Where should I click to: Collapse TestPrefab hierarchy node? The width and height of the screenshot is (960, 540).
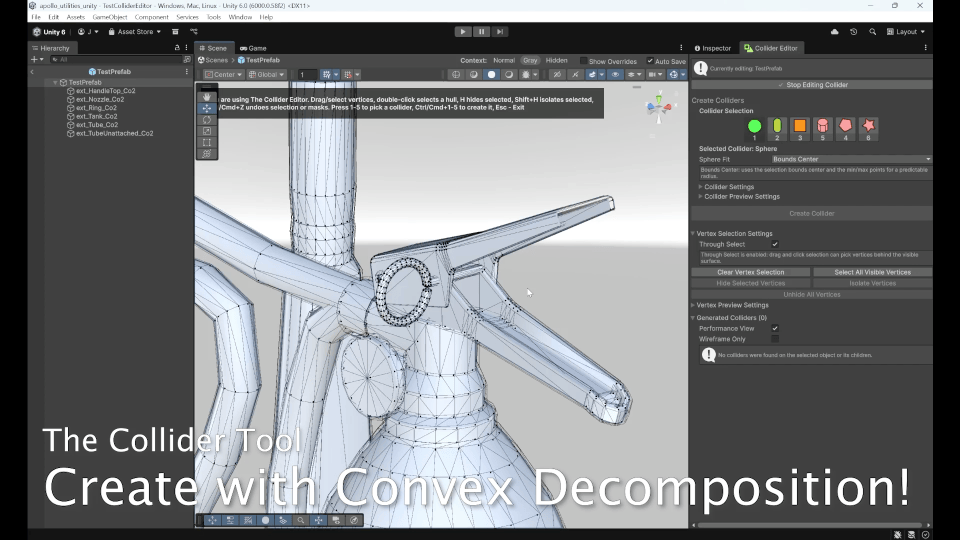[x=55, y=83]
